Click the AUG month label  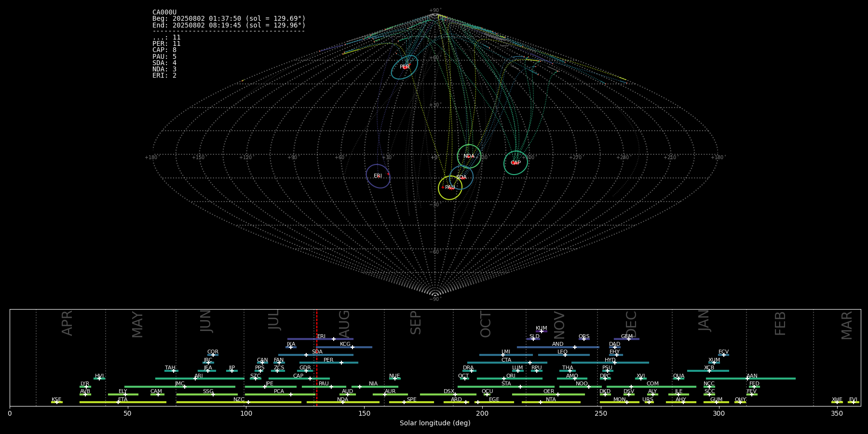click(x=344, y=324)
